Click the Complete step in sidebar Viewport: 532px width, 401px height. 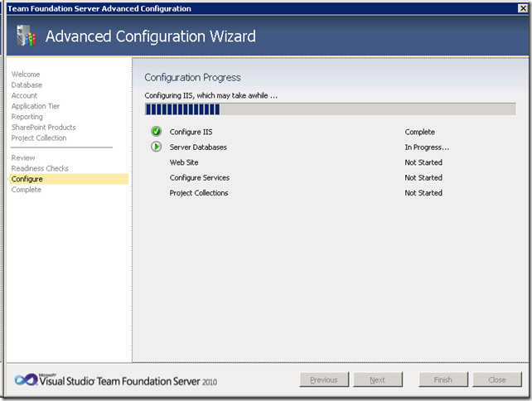[26, 190]
